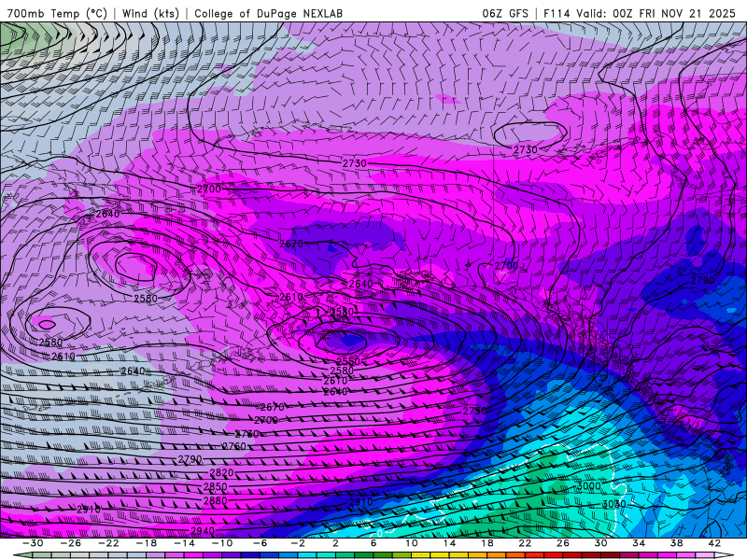
Task: Select the "2760" height contour label
Action: pyautogui.click(x=234, y=446)
